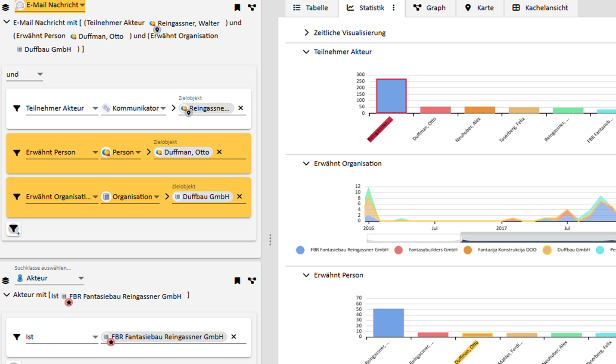Switch to the Graph tab
616x364 pixels.
429,8
